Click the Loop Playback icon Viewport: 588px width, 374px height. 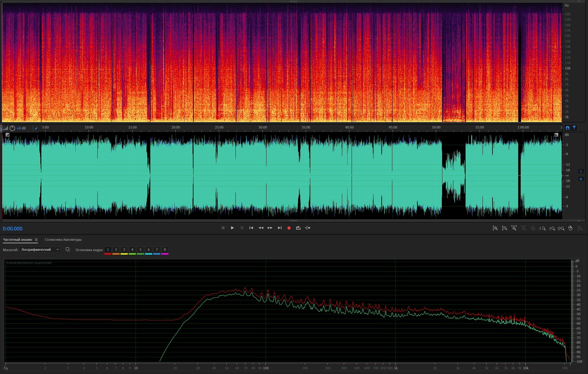(x=298, y=228)
